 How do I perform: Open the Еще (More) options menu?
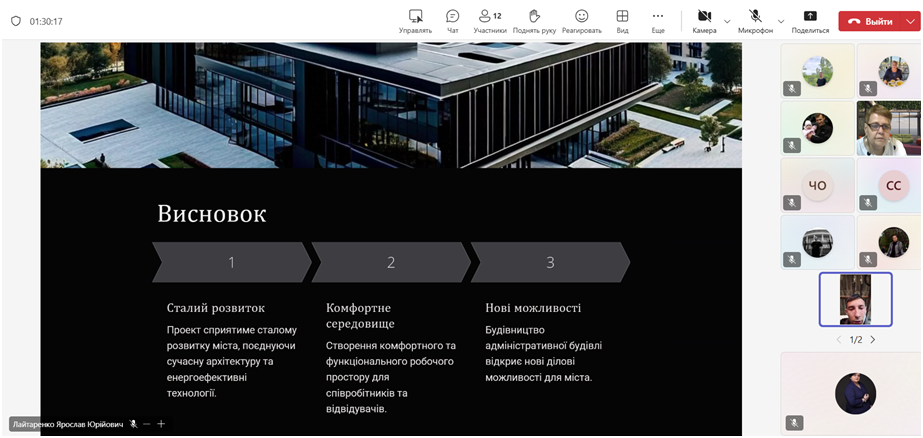[x=657, y=20]
